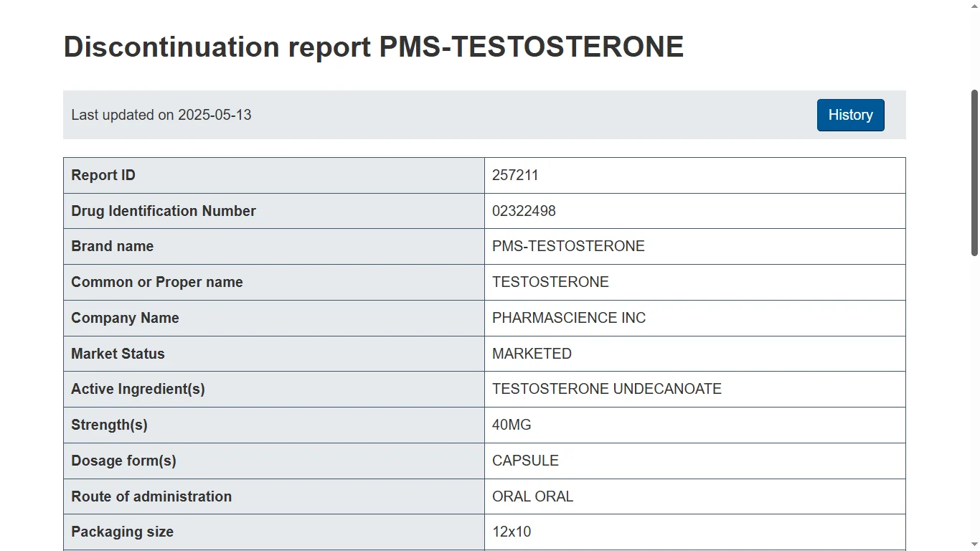980x551 pixels.
Task: Click the company value PHARMASCIENCE INC
Action: pos(569,318)
